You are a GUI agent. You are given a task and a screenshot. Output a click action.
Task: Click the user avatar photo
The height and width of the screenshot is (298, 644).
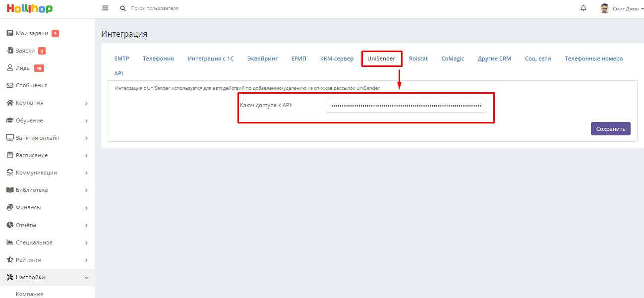click(604, 8)
